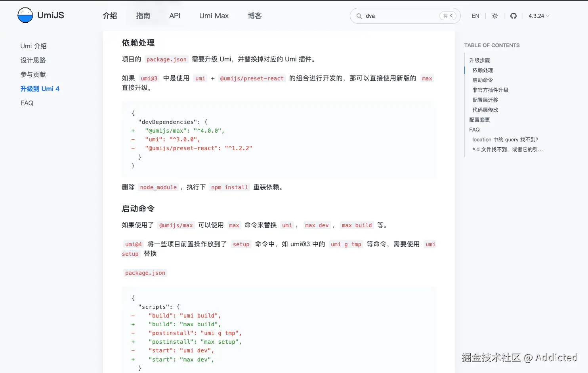This screenshot has width=588, height=373.
Task: Jump to 升级步骤 in table of contents
Action: pyautogui.click(x=479, y=60)
